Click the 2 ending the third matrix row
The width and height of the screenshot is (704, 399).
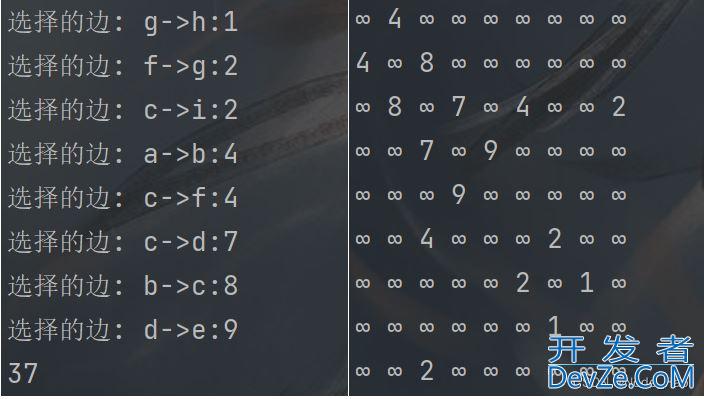point(619,106)
